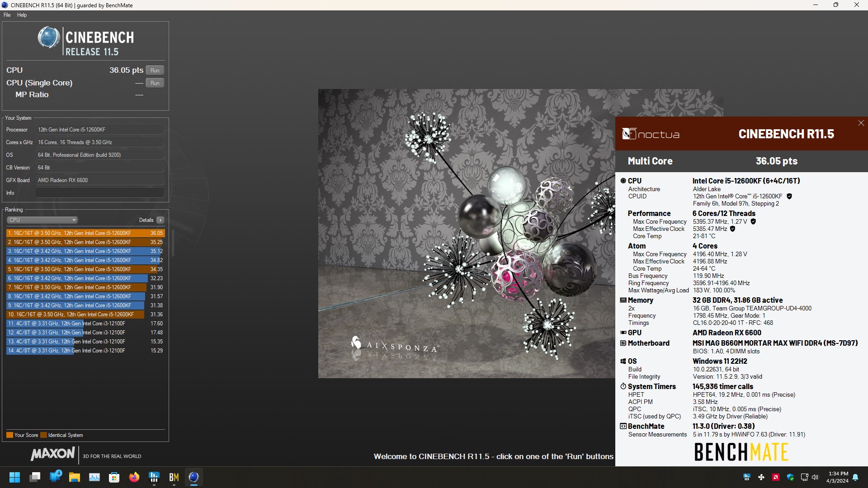This screenshot has width=868, height=488.
Task: Open the performance monitor taskbar app
Action: point(94,477)
